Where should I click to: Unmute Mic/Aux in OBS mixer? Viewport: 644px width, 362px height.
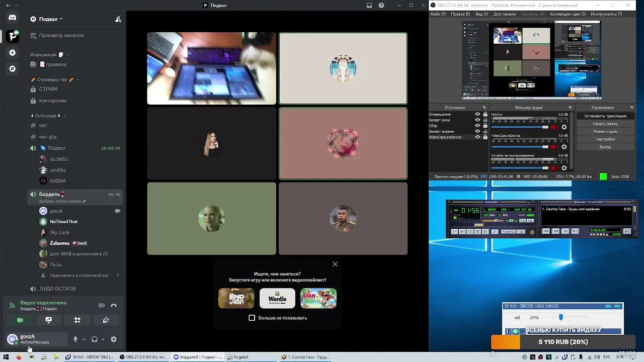click(x=555, y=127)
